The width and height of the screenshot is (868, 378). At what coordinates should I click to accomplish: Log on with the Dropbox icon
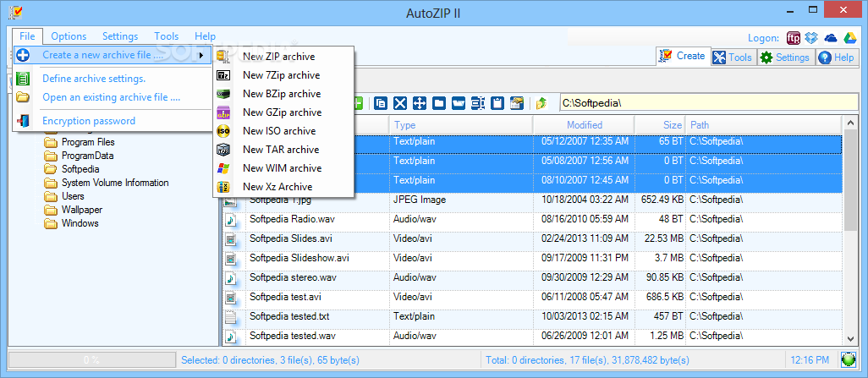click(x=811, y=38)
